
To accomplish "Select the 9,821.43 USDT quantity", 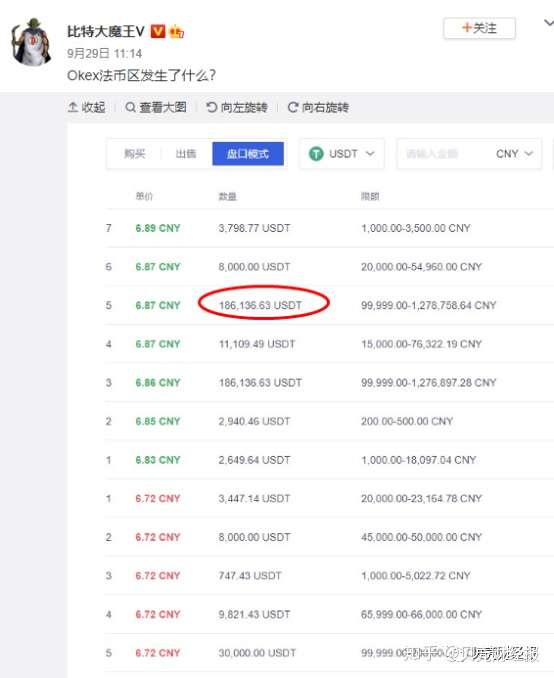I will [x=254, y=614].
